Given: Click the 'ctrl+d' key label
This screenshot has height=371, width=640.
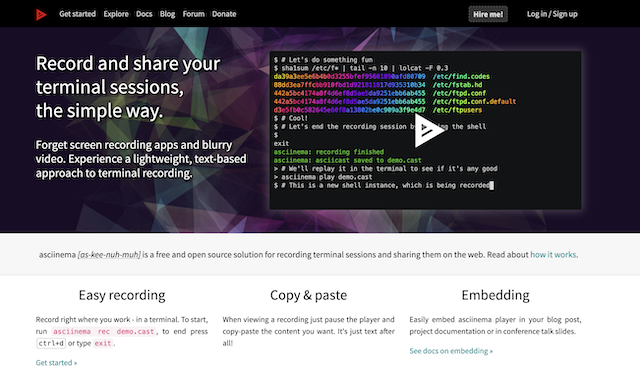Looking at the screenshot, I should tap(51, 343).
